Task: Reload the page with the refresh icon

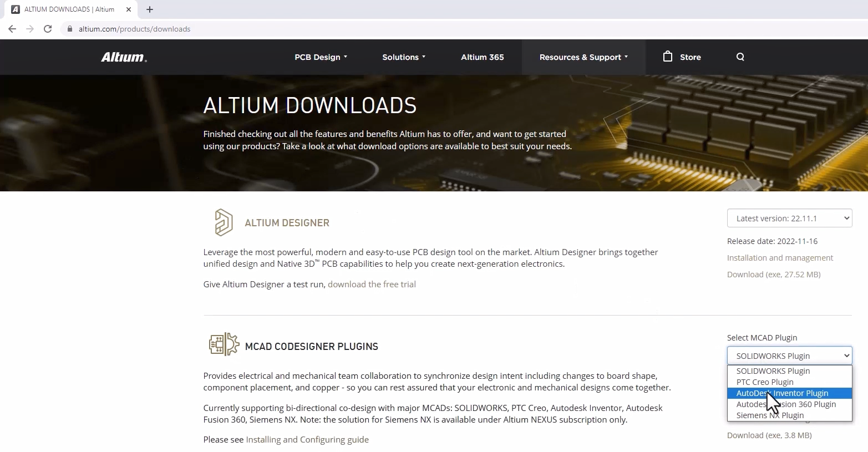Action: (48, 29)
